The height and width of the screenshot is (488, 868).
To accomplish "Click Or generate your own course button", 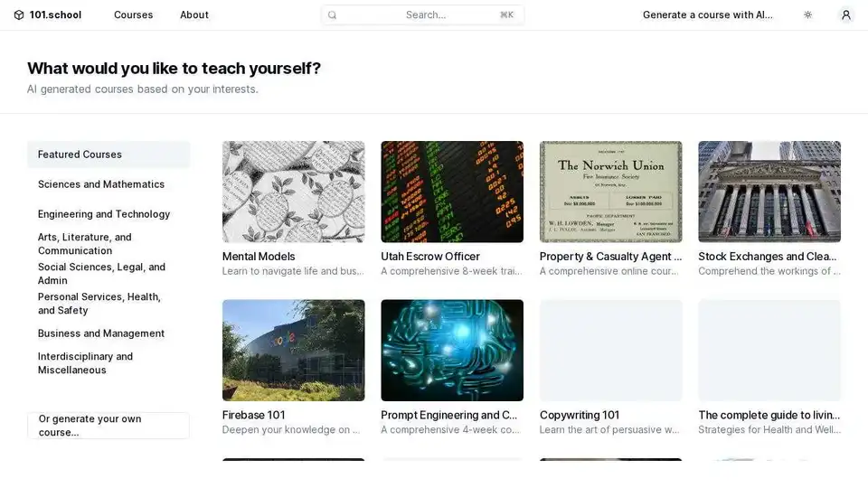I will tap(108, 426).
